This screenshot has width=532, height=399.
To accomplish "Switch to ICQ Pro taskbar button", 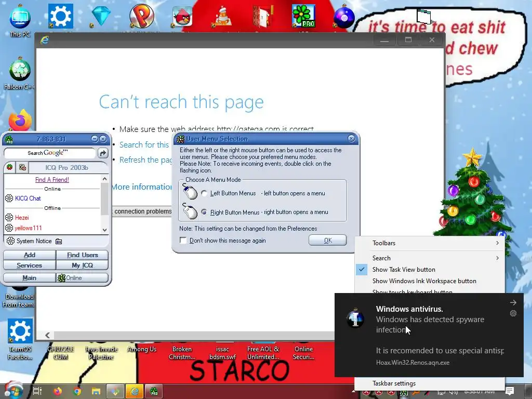I will 154,391.
